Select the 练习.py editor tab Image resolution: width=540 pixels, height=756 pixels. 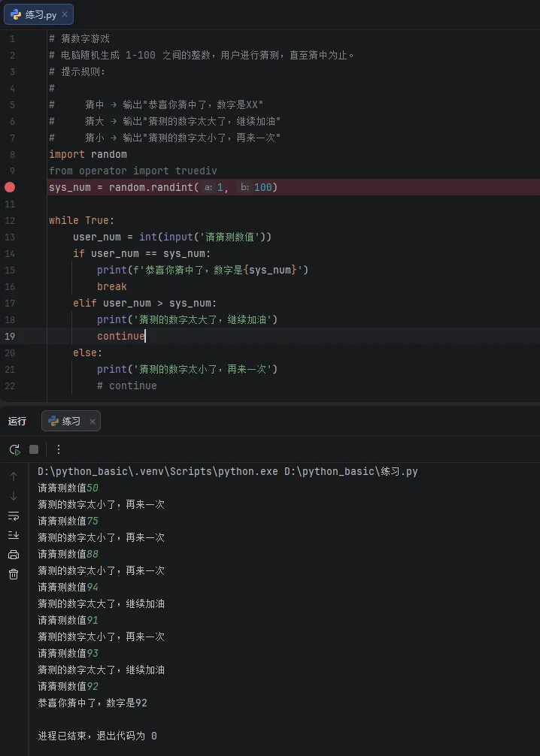point(41,14)
